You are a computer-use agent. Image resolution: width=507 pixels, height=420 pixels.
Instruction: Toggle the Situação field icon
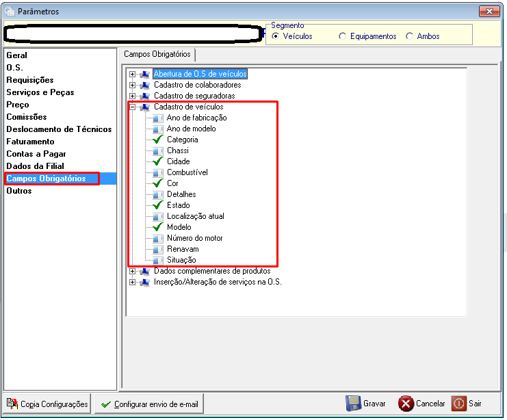[158, 261]
